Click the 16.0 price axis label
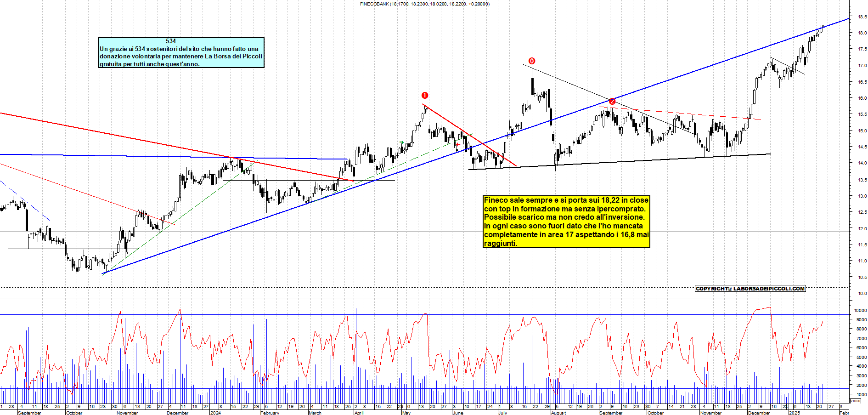Image resolution: width=868 pixels, height=415 pixels. 862,98
